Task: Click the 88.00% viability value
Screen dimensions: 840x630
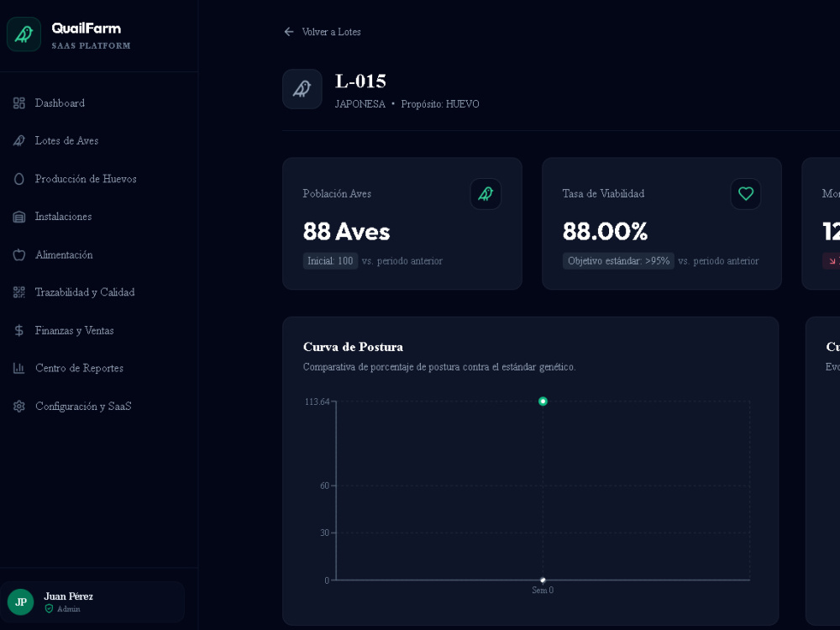Action: (x=605, y=232)
